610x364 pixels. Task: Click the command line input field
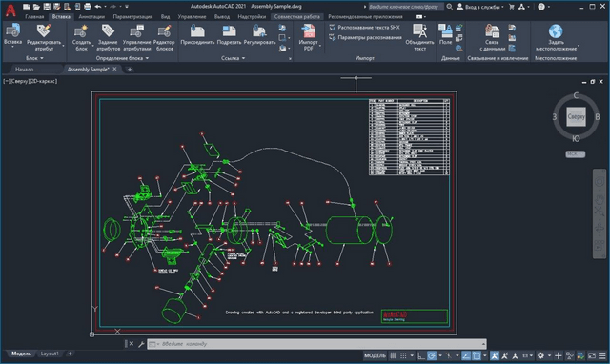(316, 344)
